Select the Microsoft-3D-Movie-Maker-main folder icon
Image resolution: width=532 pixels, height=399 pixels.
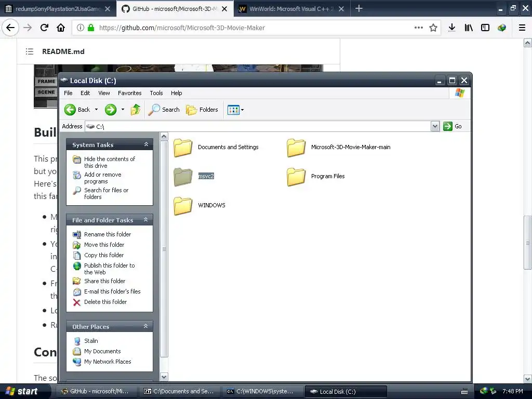[x=296, y=148]
